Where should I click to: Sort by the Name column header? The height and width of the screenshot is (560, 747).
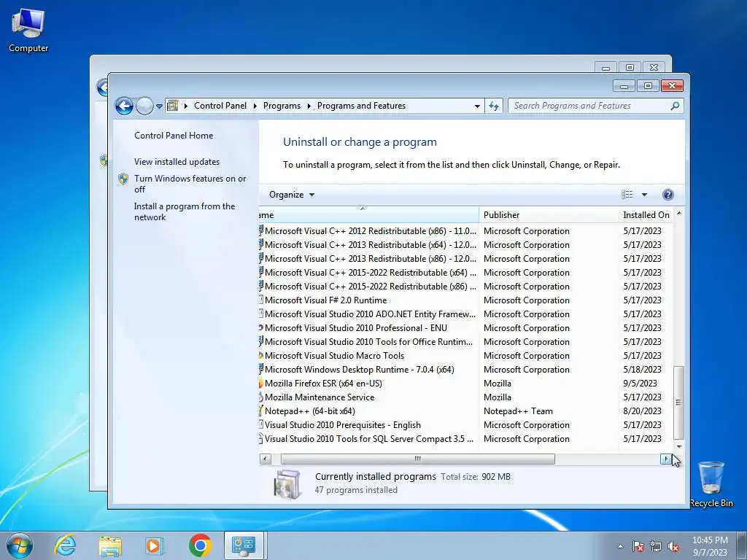point(368,215)
